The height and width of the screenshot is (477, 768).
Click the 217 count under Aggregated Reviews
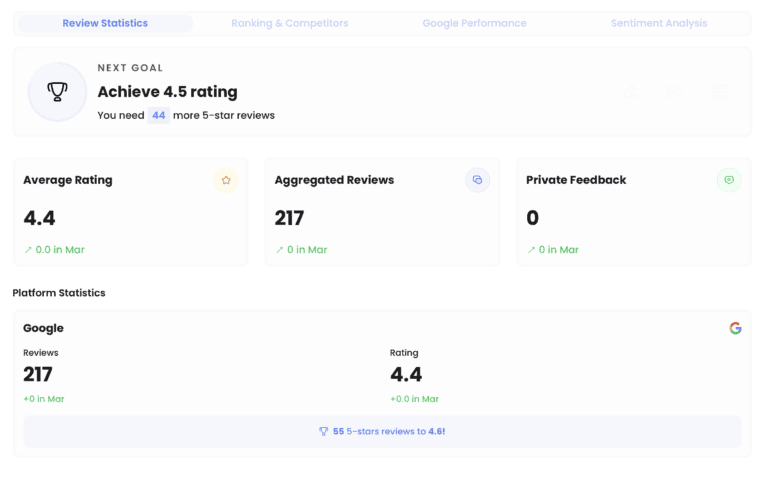pos(289,218)
